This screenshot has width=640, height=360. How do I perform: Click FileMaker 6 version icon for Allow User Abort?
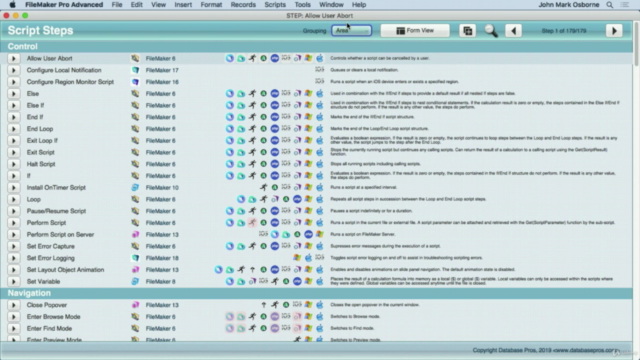click(135, 58)
